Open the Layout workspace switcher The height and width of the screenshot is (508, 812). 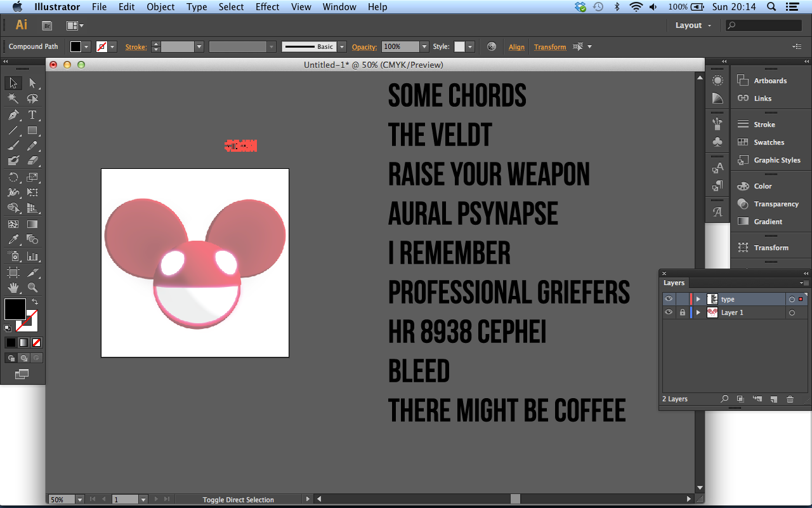coord(693,25)
